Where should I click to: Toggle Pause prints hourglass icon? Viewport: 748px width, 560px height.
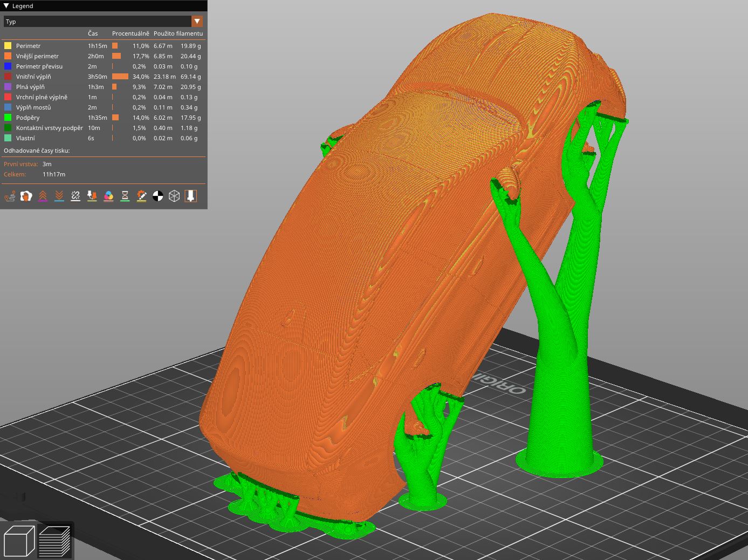125,196
